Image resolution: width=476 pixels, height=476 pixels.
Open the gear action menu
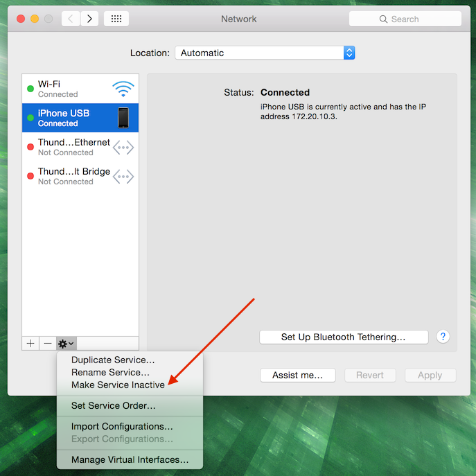(67, 344)
